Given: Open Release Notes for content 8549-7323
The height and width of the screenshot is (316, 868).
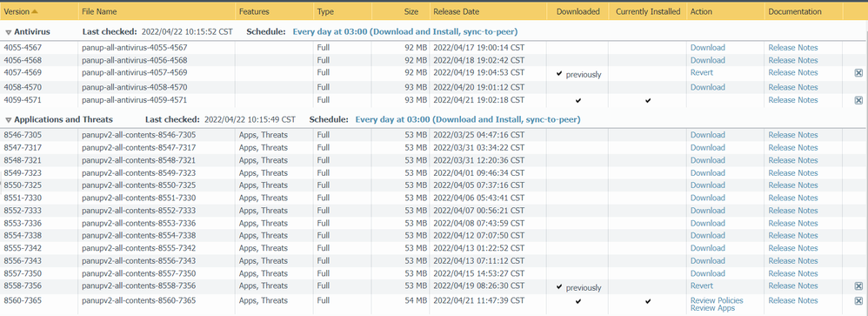Looking at the screenshot, I should pyautogui.click(x=792, y=173).
